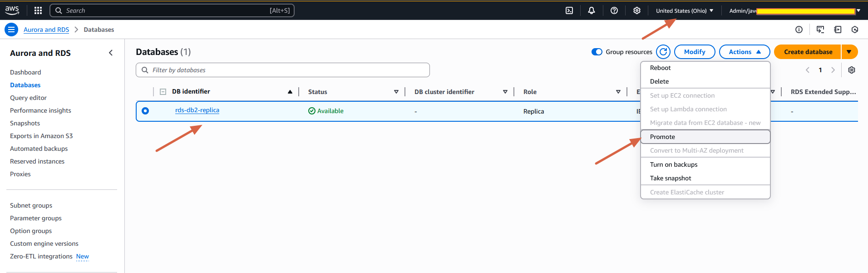Click the Filter by databases field
Screen dimensions: 868x273
(283, 70)
